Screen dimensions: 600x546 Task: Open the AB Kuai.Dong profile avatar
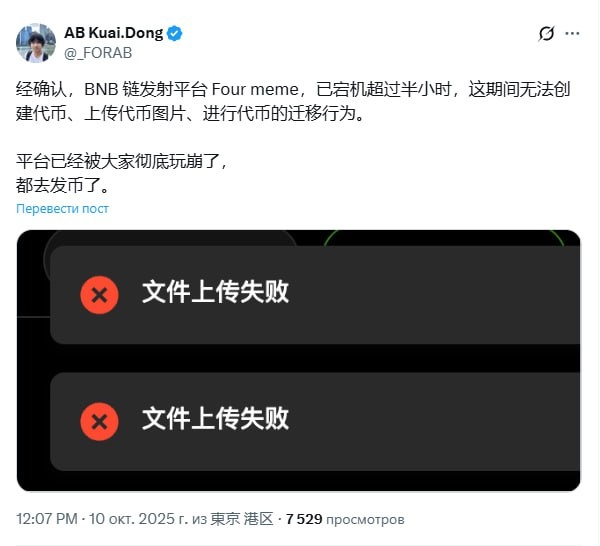pos(36,43)
